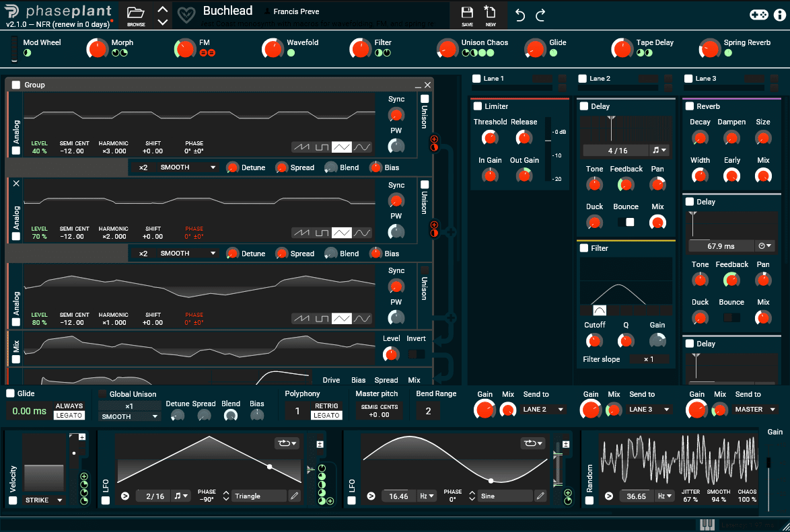Viewport: 790px width, 532px height.
Task: Go to next preset with down chevron
Action: pyautogui.click(x=162, y=22)
